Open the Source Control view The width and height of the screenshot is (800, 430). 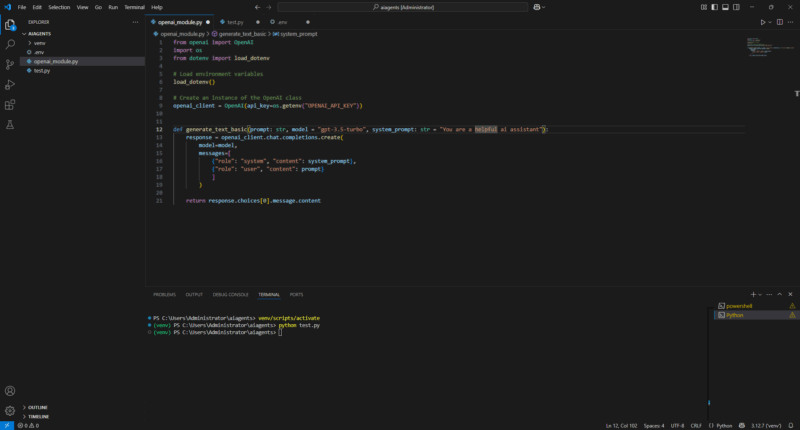10,64
